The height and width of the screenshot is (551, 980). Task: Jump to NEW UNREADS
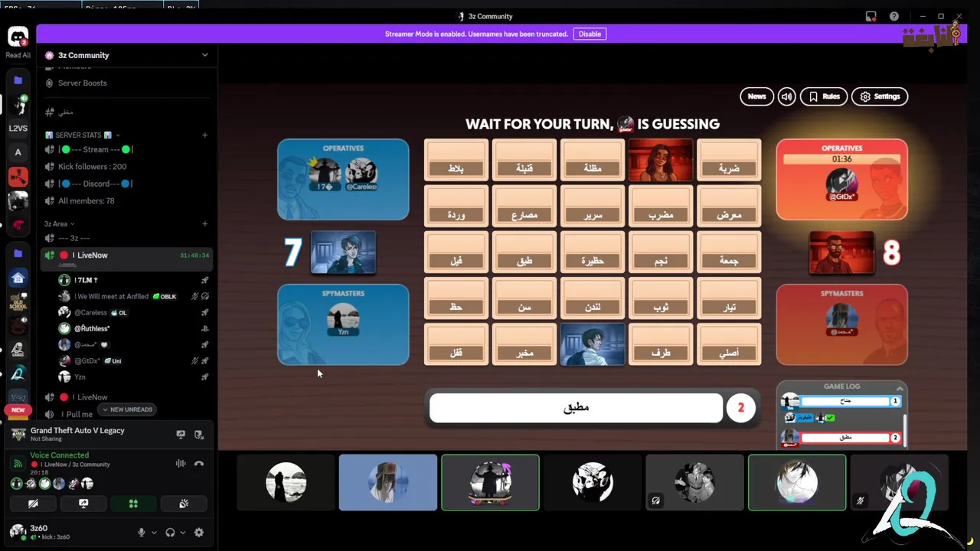127,409
